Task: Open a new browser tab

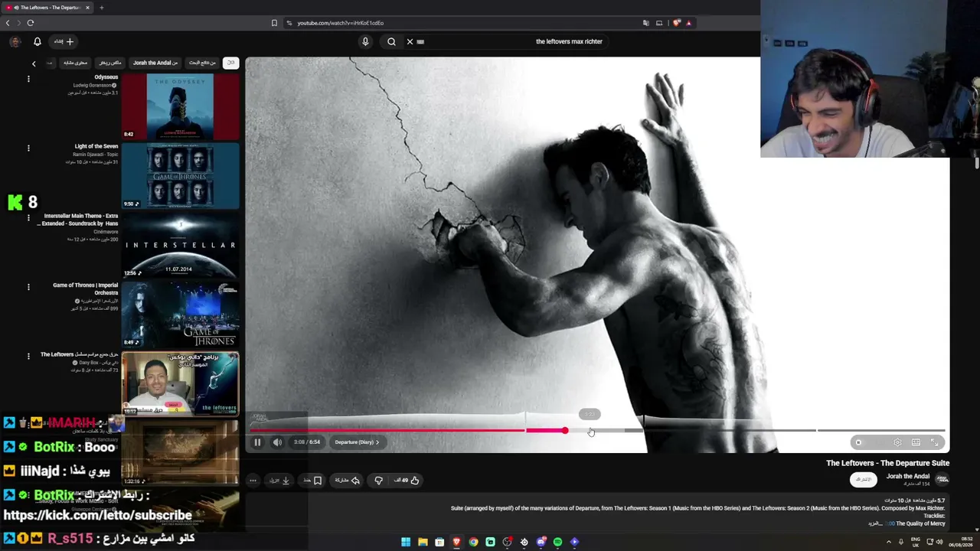Action: coord(101,8)
